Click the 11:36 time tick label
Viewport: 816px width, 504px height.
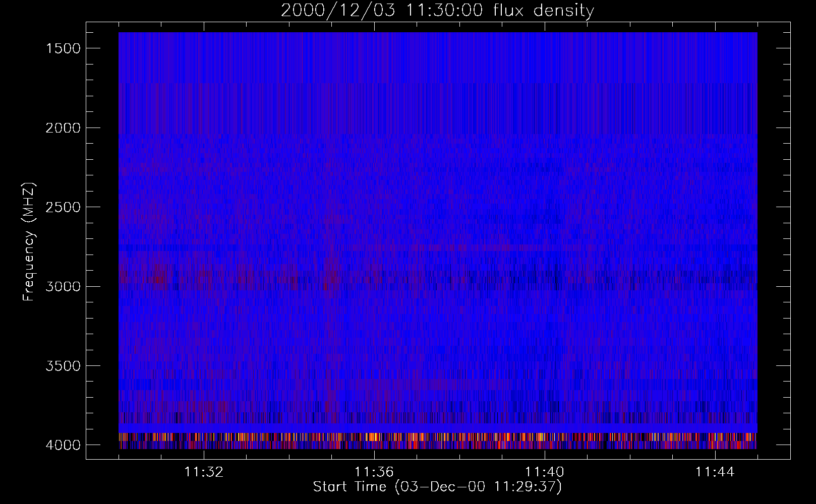374,472
